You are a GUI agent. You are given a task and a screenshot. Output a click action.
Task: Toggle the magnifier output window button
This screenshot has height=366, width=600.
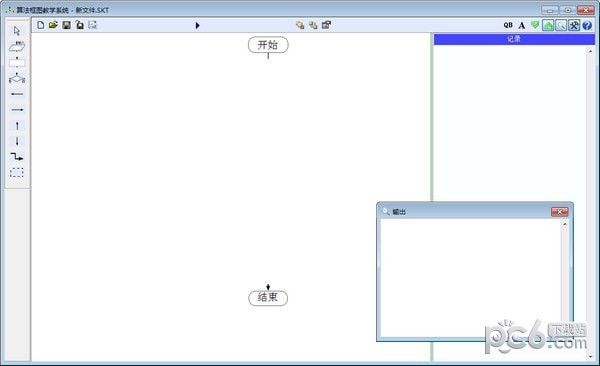(561, 26)
